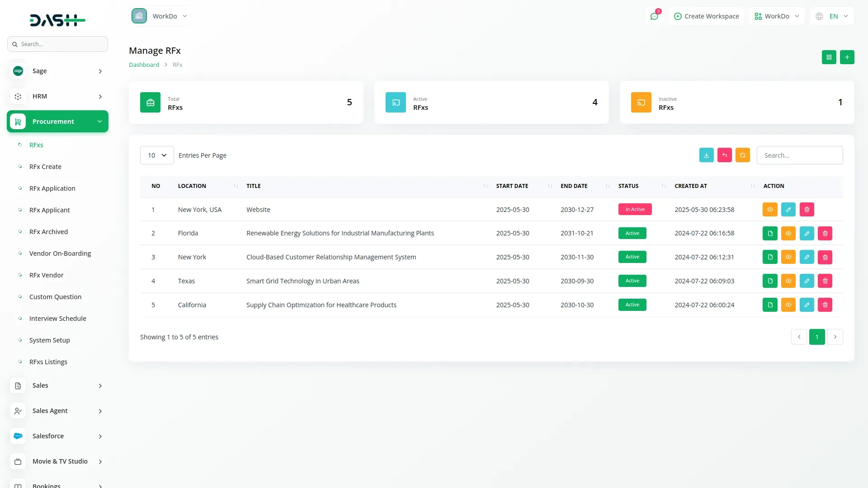The height and width of the screenshot is (488, 868).
Task: Expand the HRM sidebar menu
Action: 57,96
